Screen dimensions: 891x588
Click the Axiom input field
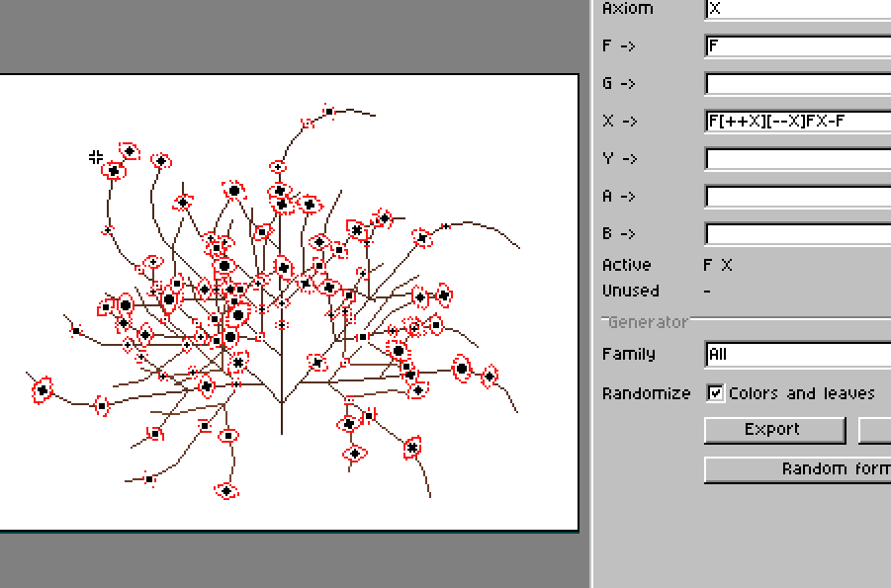click(x=798, y=9)
